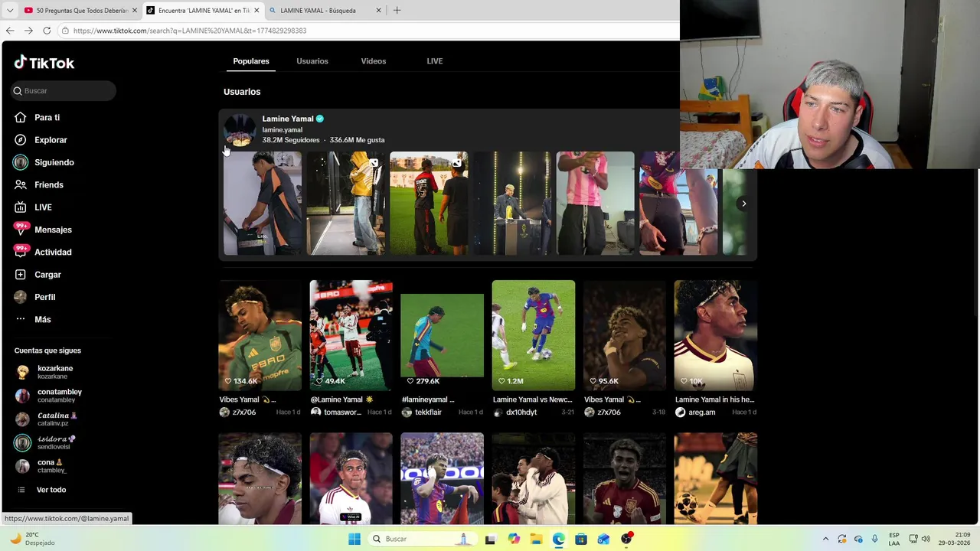The image size is (980, 551).
Task: Open the areg.am creator profile
Action: pos(696,412)
